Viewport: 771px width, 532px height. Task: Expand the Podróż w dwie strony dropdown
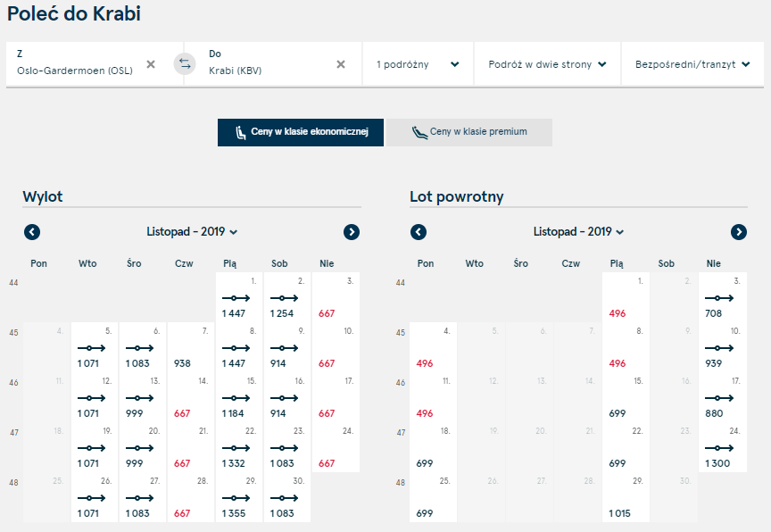pos(547,64)
